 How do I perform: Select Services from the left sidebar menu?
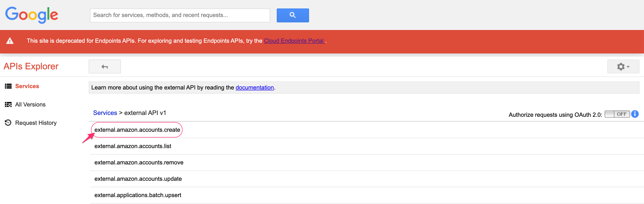coord(27,86)
